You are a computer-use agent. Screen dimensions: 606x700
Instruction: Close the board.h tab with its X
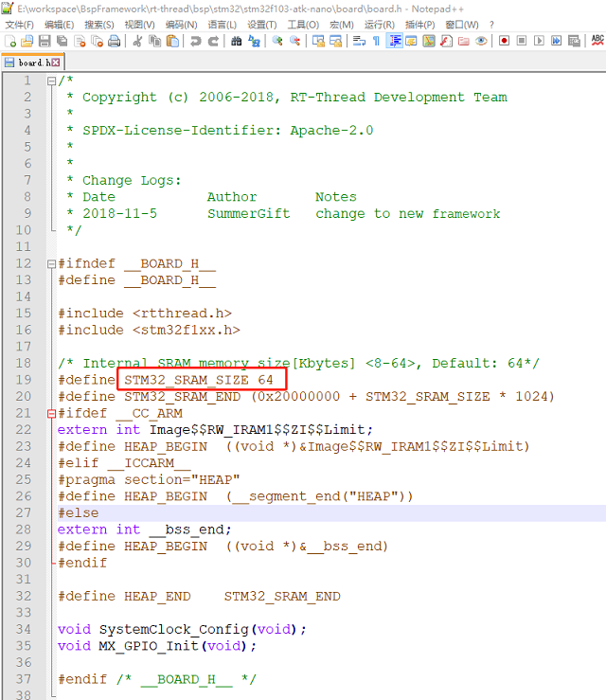click(x=57, y=63)
